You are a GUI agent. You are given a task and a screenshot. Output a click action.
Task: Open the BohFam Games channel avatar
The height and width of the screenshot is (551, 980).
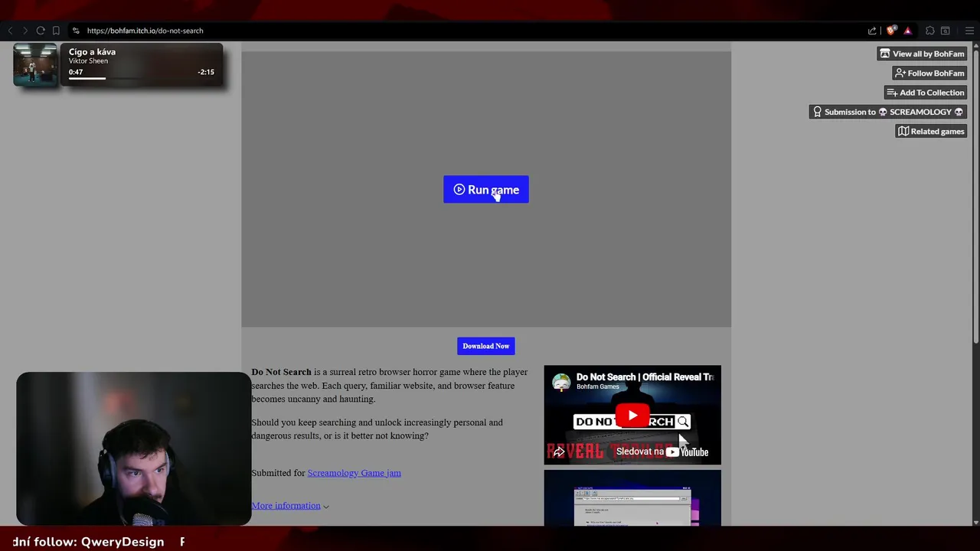[562, 382]
